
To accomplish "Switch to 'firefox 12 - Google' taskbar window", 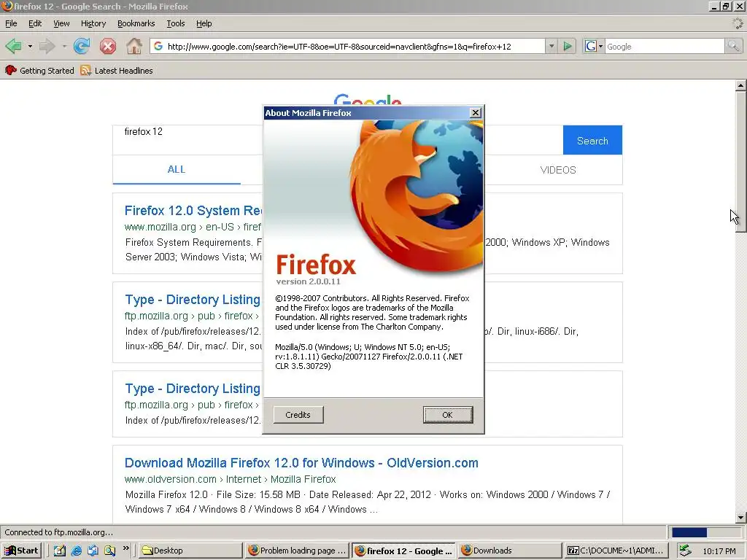I will 404,551.
